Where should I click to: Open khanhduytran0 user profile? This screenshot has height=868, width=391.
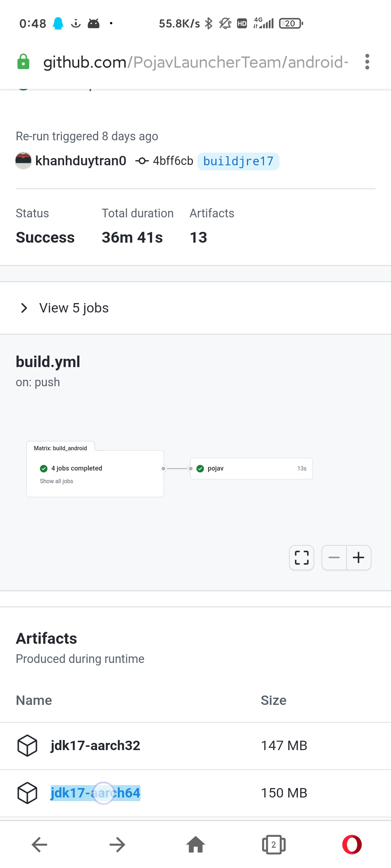(x=81, y=161)
